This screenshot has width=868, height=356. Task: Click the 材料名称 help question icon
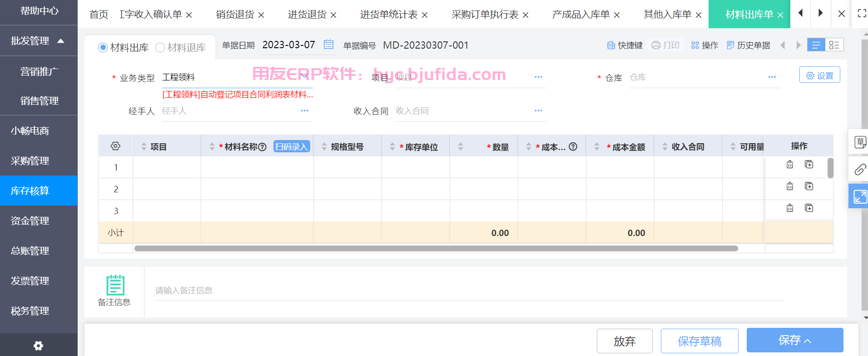point(262,146)
